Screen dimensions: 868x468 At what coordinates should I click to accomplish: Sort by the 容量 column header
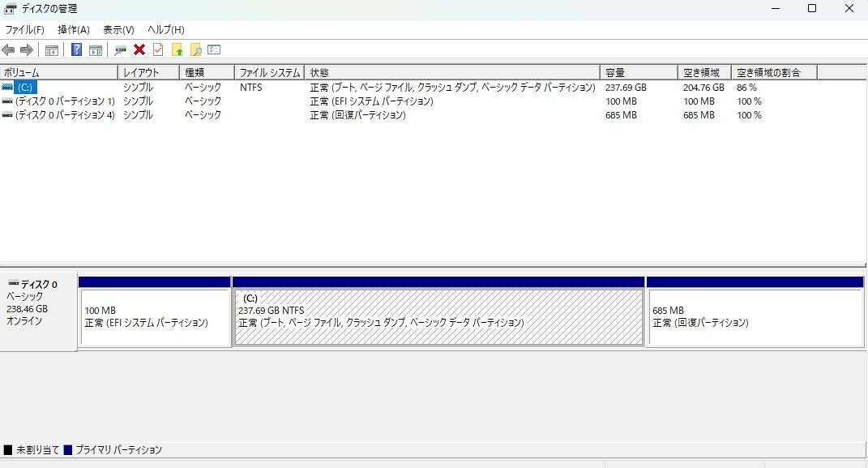[639, 72]
